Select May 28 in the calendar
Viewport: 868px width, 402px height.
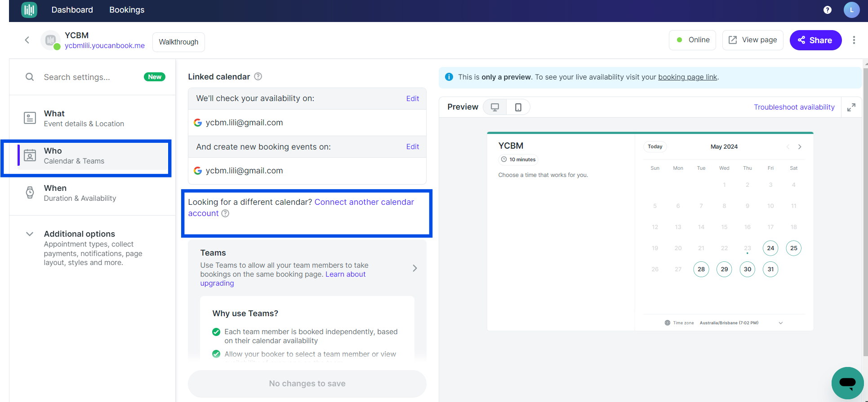(701, 269)
